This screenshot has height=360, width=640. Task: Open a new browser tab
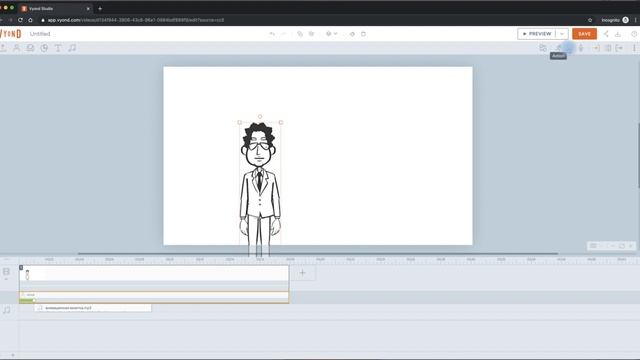click(x=100, y=8)
